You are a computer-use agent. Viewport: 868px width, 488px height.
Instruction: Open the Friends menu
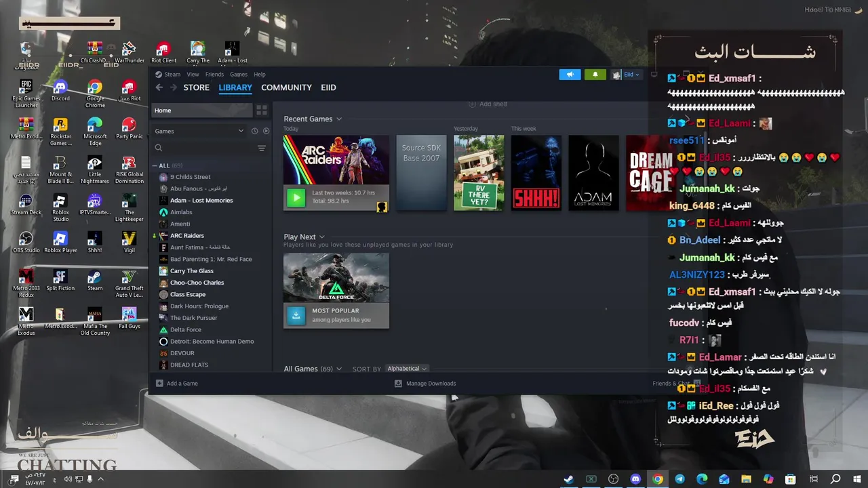[x=214, y=75]
